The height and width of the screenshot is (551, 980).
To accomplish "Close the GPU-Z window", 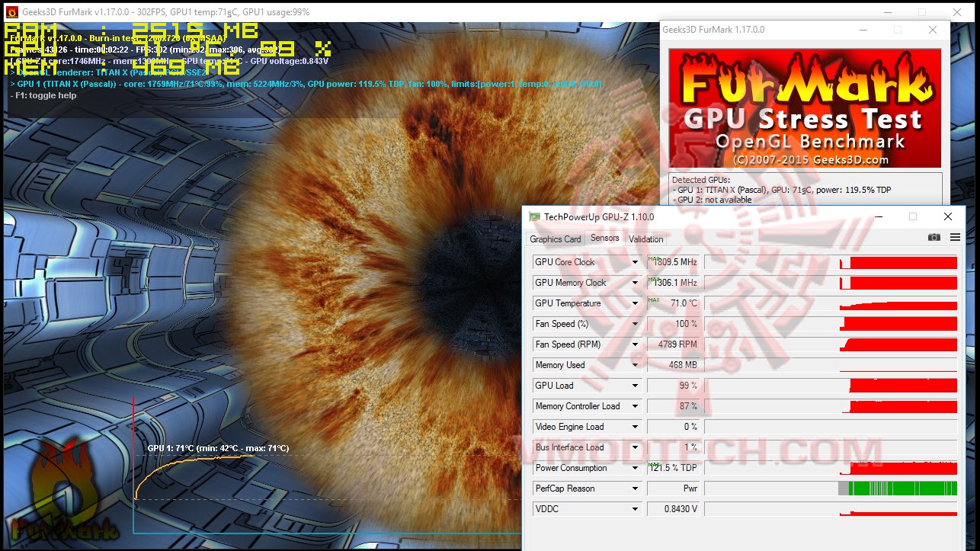I will point(948,217).
